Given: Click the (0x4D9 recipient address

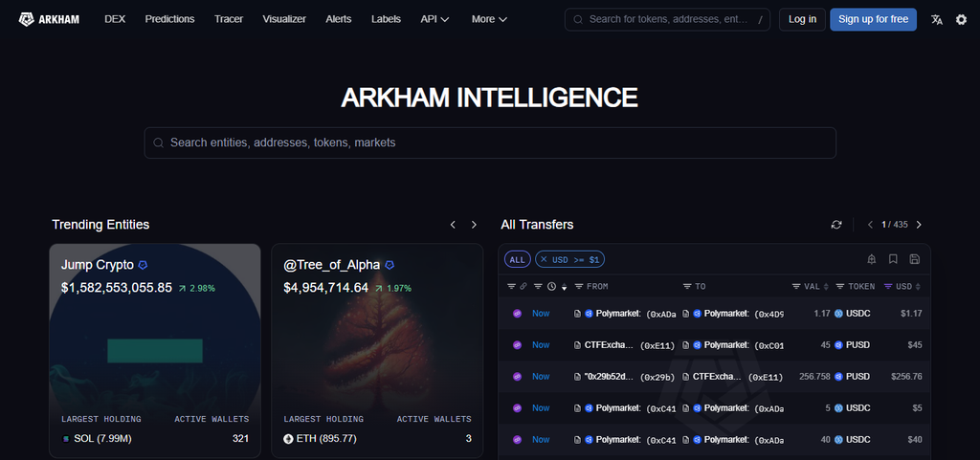Looking at the screenshot, I should click(768, 314).
